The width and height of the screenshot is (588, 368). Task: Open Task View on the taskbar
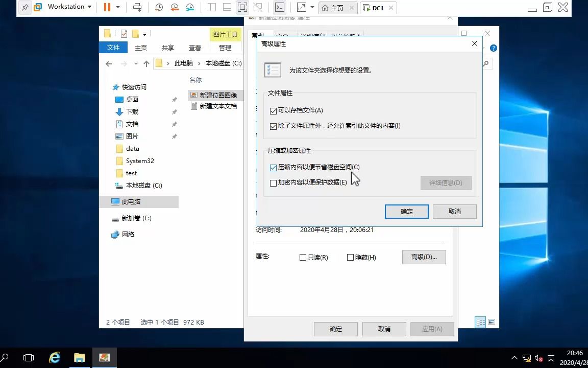pyautogui.click(x=29, y=358)
